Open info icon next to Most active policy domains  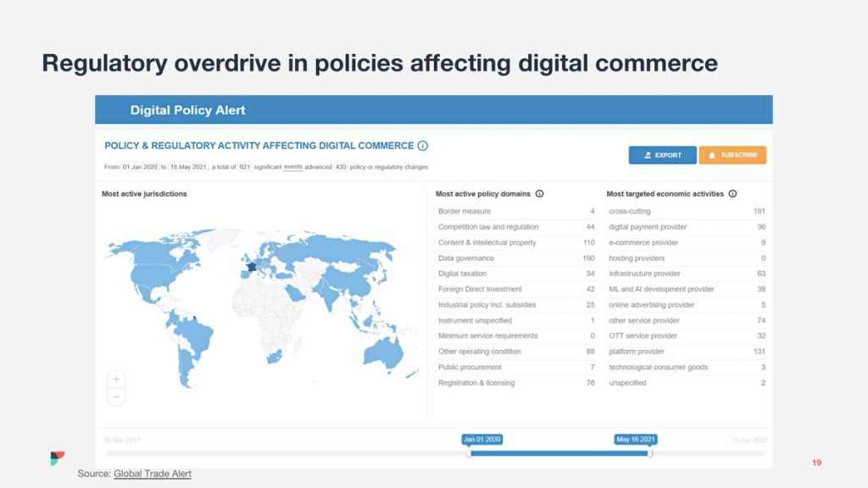540,194
